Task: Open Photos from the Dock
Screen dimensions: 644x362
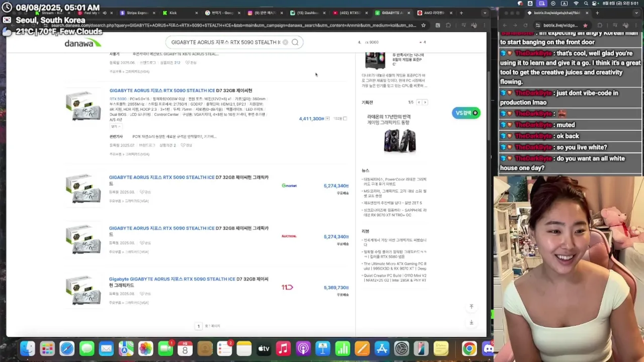Action: pyautogui.click(x=145, y=348)
